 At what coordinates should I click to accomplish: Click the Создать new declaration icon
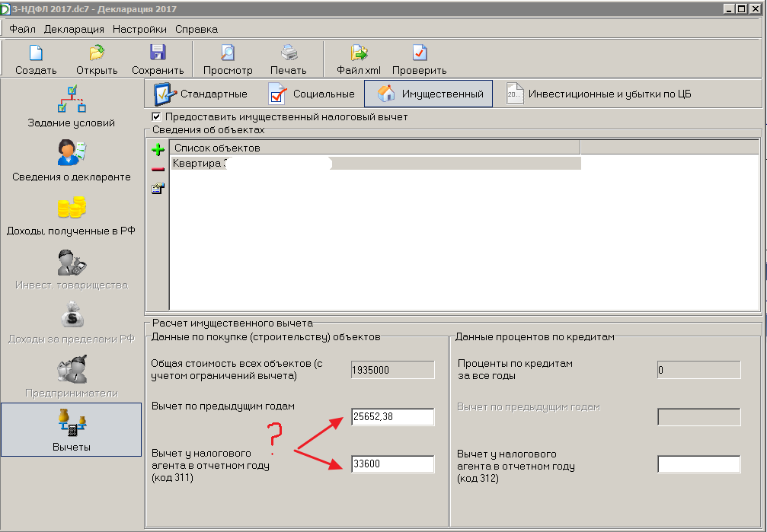point(35,54)
